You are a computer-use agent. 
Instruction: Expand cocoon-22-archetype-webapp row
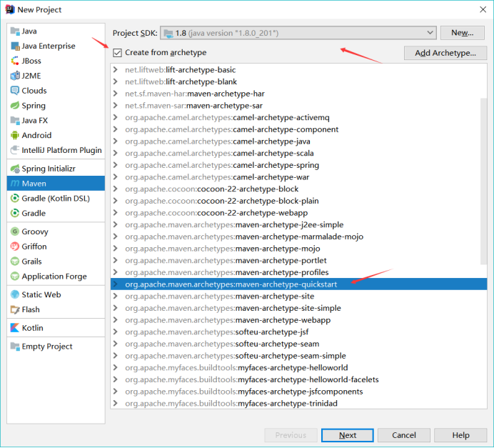[x=116, y=213]
